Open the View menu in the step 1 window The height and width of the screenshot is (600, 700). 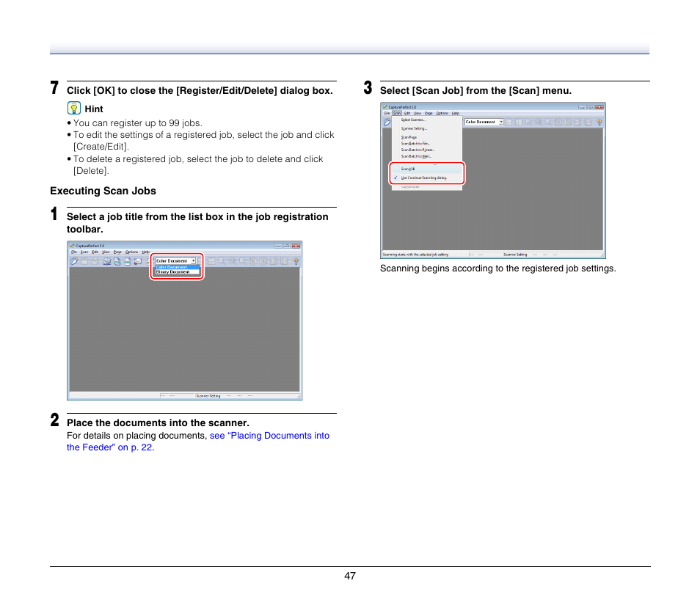(106, 252)
